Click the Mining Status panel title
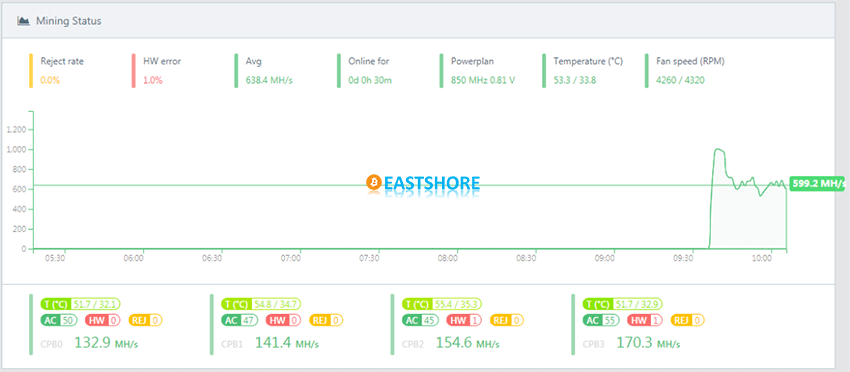The width and height of the screenshot is (850, 372). point(69,21)
